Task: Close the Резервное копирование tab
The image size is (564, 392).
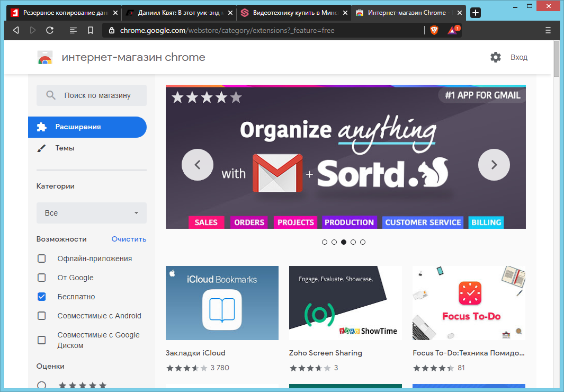Action: coord(115,13)
